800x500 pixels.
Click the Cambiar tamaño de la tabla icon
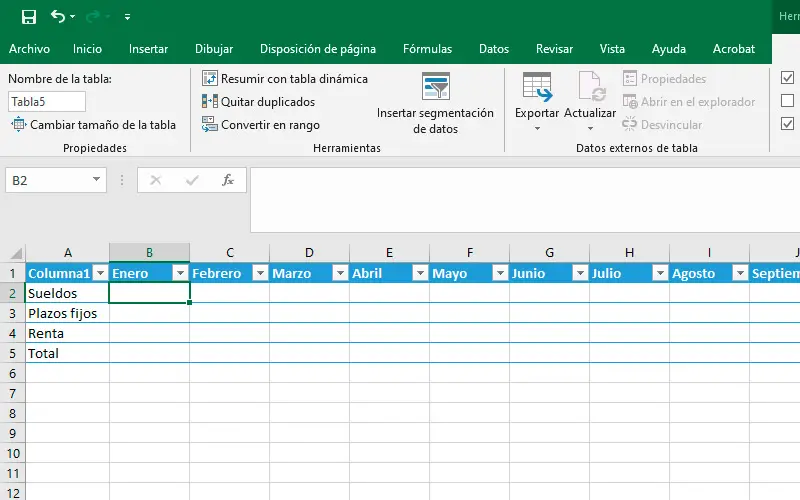[19, 125]
